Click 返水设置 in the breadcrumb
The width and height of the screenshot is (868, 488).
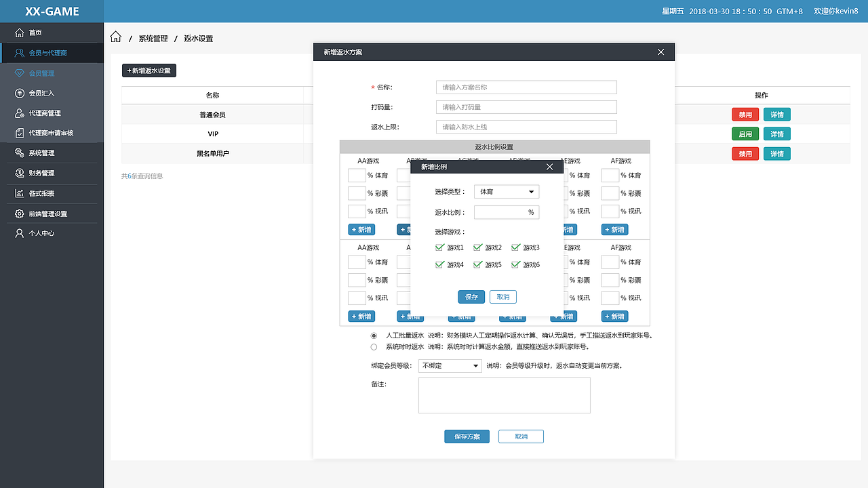coord(199,39)
